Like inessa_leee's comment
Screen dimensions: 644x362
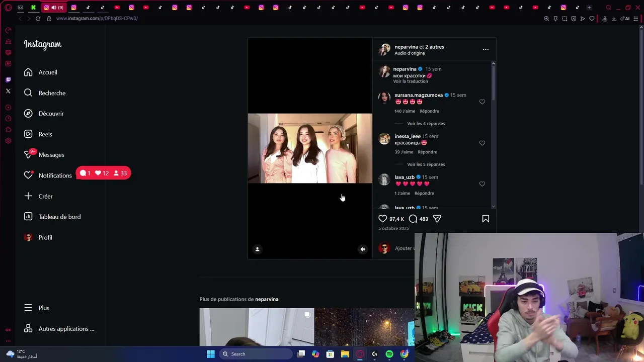coord(482,143)
